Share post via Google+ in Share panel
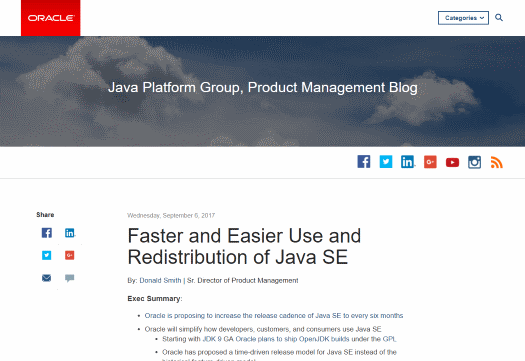The image size is (525, 361). point(70,256)
